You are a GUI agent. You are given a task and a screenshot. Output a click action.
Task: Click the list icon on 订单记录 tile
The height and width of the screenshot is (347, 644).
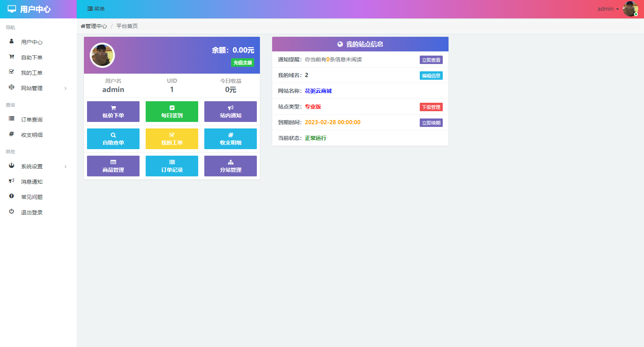[x=172, y=162]
